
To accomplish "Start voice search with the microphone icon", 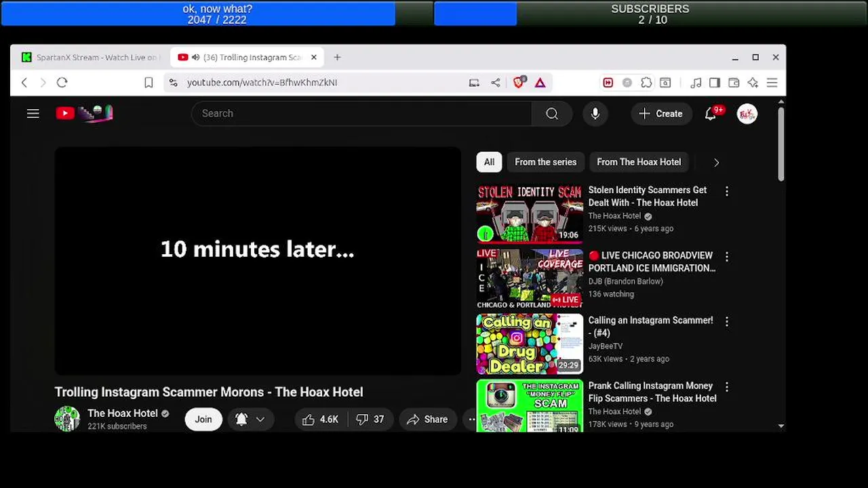I will [595, 114].
